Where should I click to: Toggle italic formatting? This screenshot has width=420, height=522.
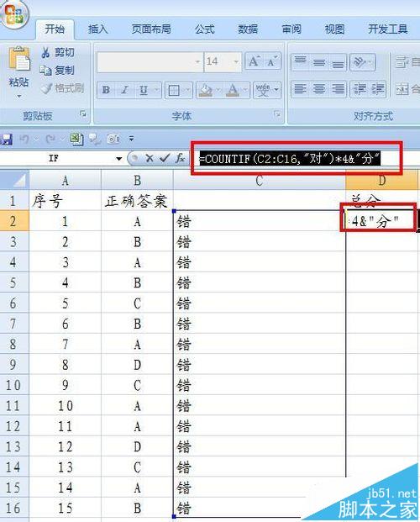[x=125, y=90]
